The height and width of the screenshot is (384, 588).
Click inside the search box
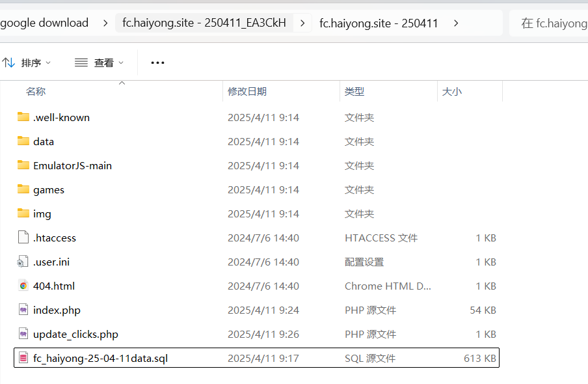click(x=559, y=22)
